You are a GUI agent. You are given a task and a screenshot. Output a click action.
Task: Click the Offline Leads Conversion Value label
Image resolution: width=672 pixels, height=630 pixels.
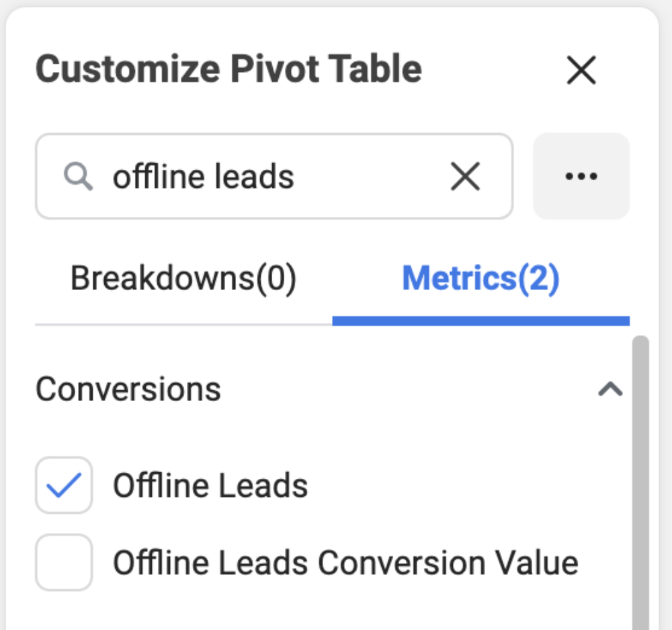345,562
